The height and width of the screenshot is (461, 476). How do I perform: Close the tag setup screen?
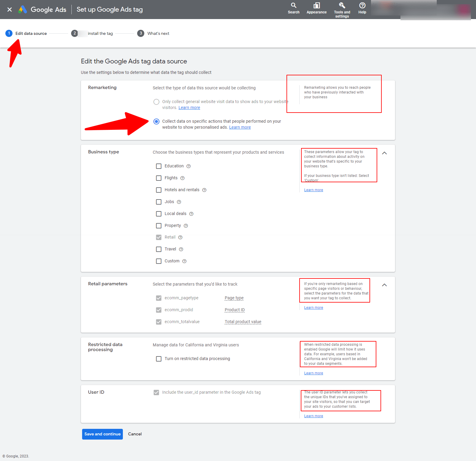coord(10,9)
